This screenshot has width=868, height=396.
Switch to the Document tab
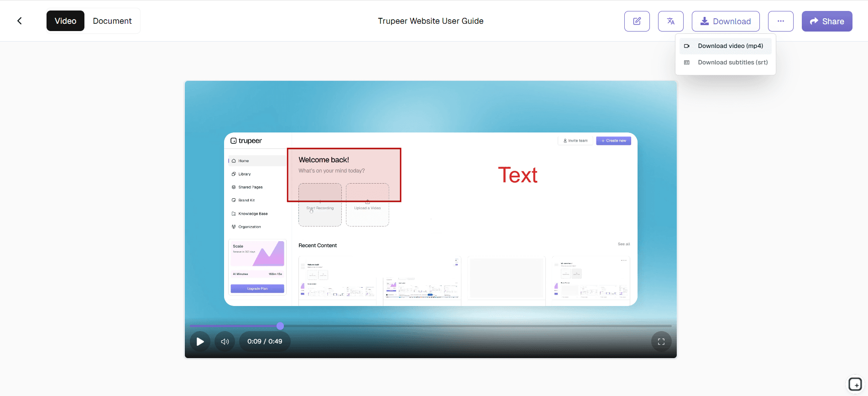112,21
